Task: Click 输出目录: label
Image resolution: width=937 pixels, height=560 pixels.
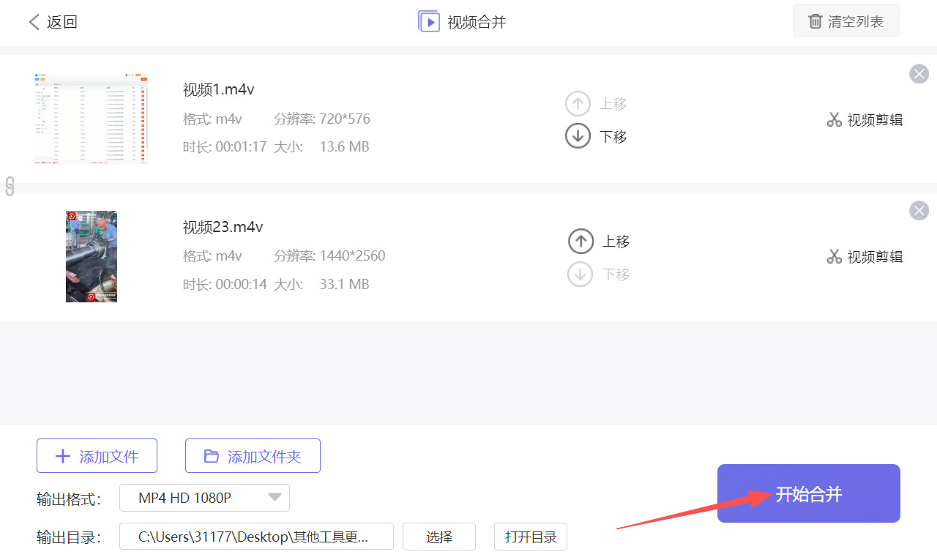Action: (x=68, y=537)
